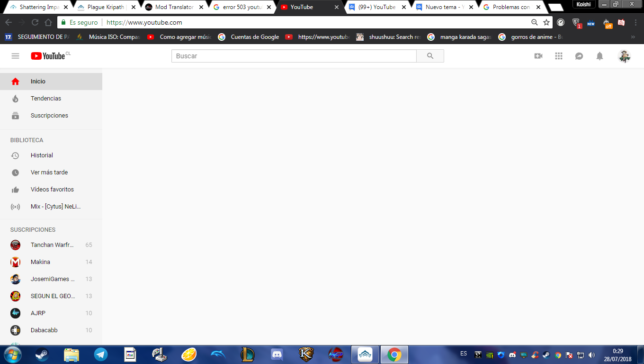Screen dimensions: 644x364
Task: Open Vídeos favoritos playlist
Action: pyautogui.click(x=51, y=190)
